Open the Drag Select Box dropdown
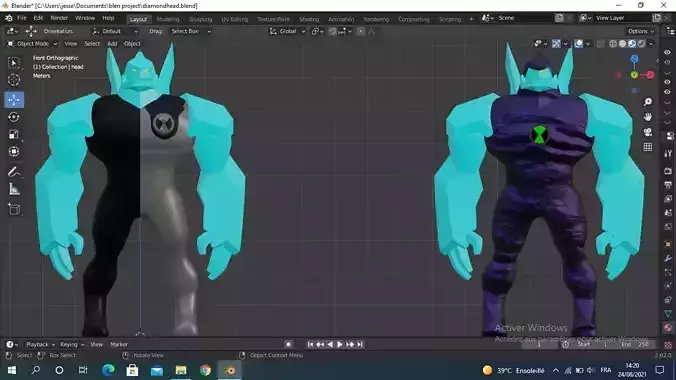The width and height of the screenshot is (676, 380). coord(190,31)
